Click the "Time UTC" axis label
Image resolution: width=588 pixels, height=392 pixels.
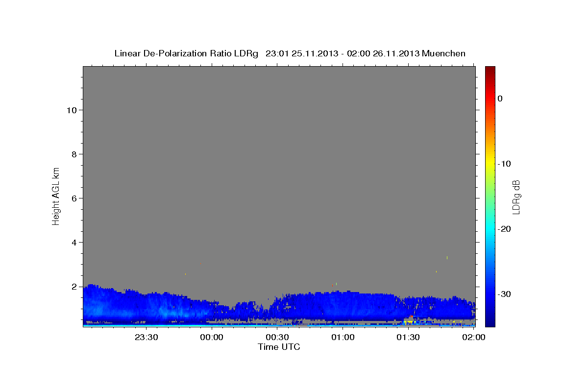279,347
